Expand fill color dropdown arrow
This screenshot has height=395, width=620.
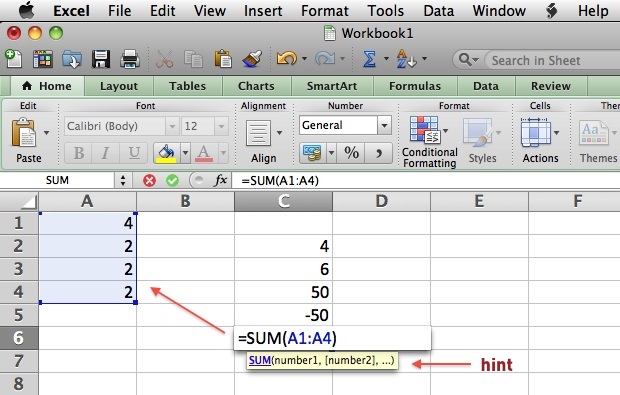(x=185, y=153)
